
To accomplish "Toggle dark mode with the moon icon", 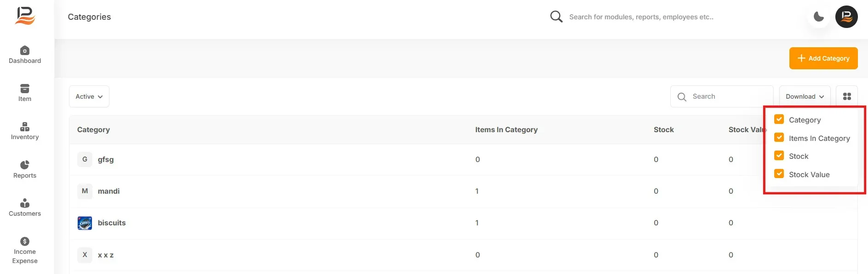I will click(819, 17).
